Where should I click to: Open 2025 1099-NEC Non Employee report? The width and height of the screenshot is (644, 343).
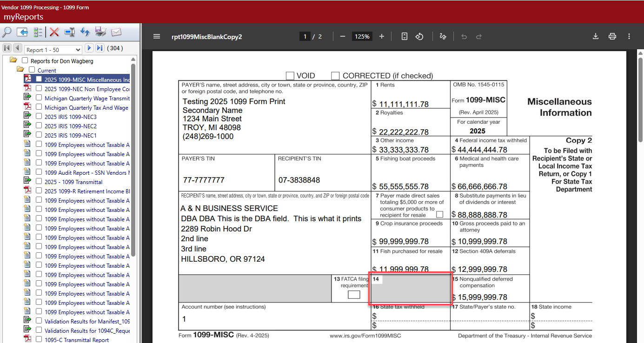coord(87,89)
